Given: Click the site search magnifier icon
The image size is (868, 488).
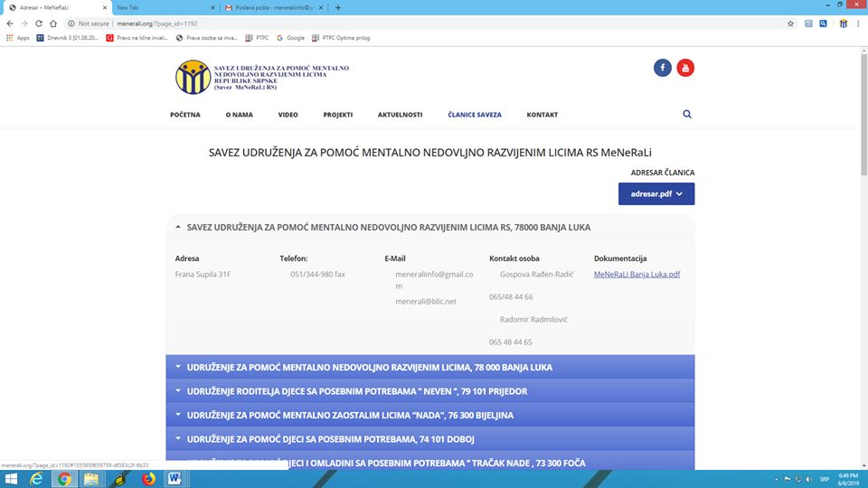Looking at the screenshot, I should 687,115.
